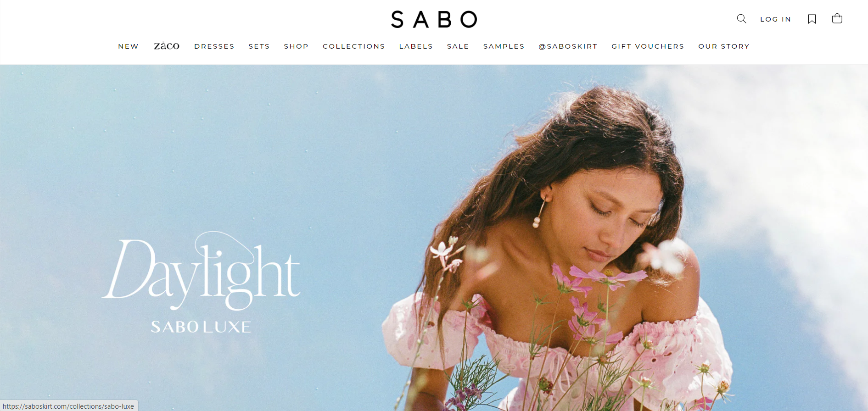The width and height of the screenshot is (868, 411).
Task: Click LOG IN link
Action: point(776,19)
